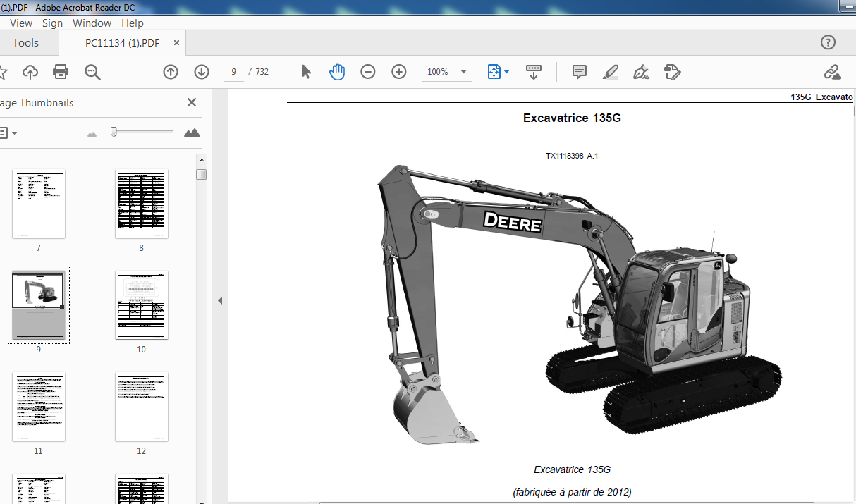This screenshot has height=504, width=856.
Task: Click the page number field showing 9
Action: pos(234,72)
